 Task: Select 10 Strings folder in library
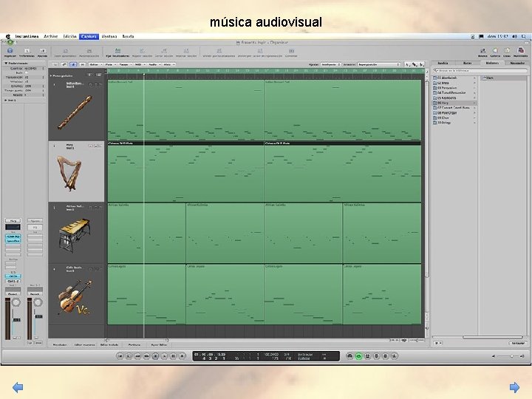click(454, 123)
